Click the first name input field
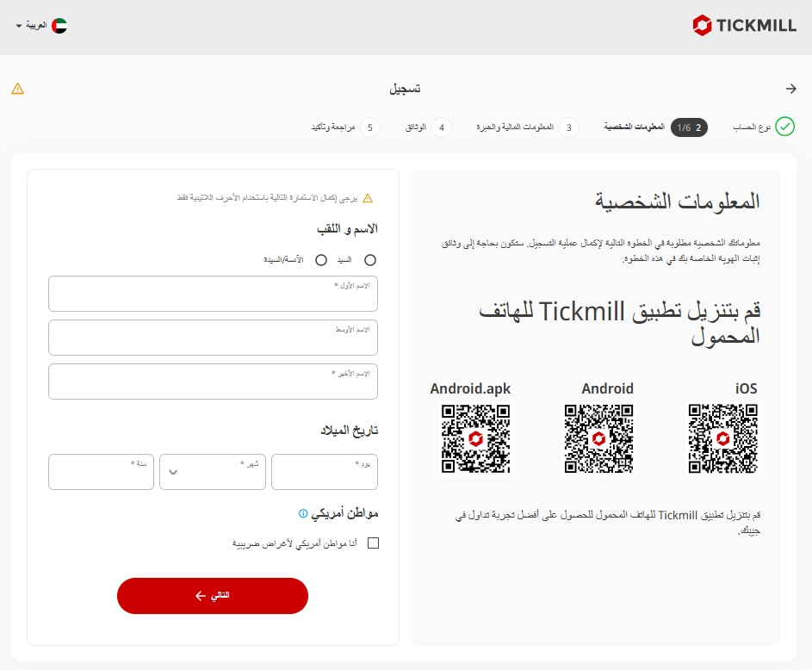 (213, 294)
